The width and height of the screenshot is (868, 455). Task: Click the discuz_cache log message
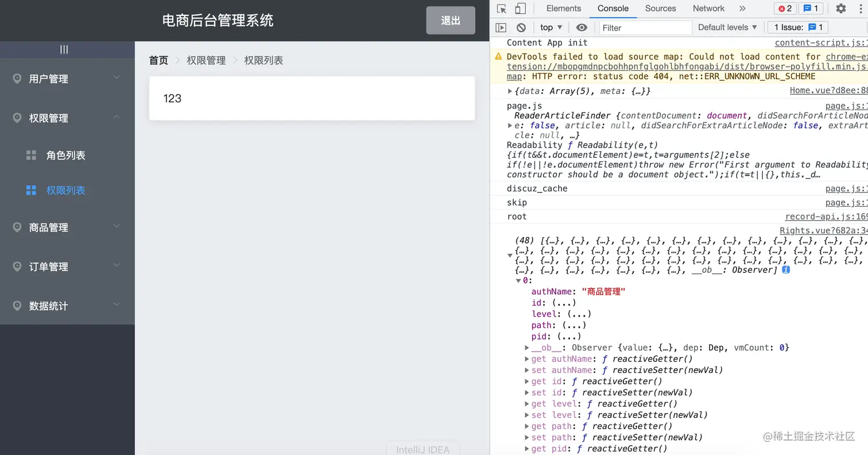[x=537, y=189]
